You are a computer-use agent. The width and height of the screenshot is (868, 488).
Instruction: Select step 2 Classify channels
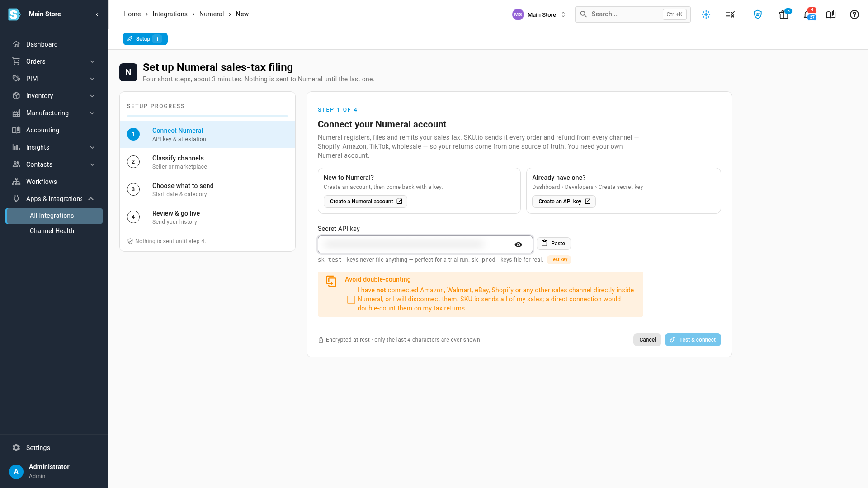[208, 162]
